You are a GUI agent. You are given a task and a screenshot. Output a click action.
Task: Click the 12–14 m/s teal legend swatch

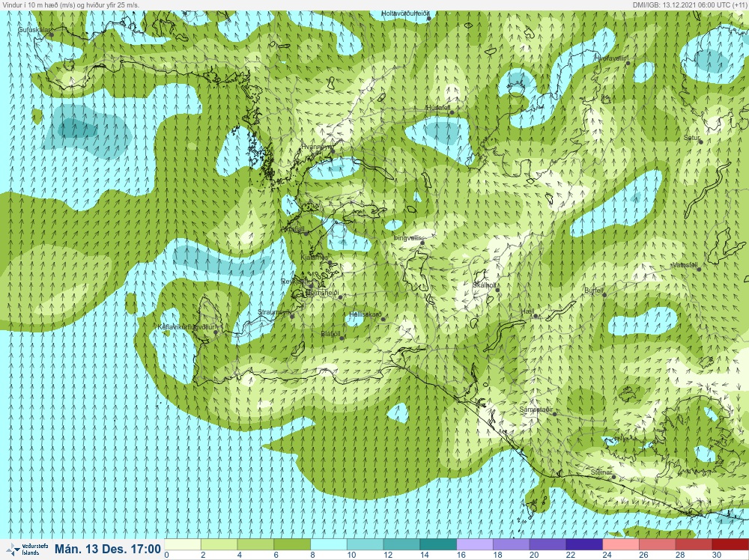(401, 545)
